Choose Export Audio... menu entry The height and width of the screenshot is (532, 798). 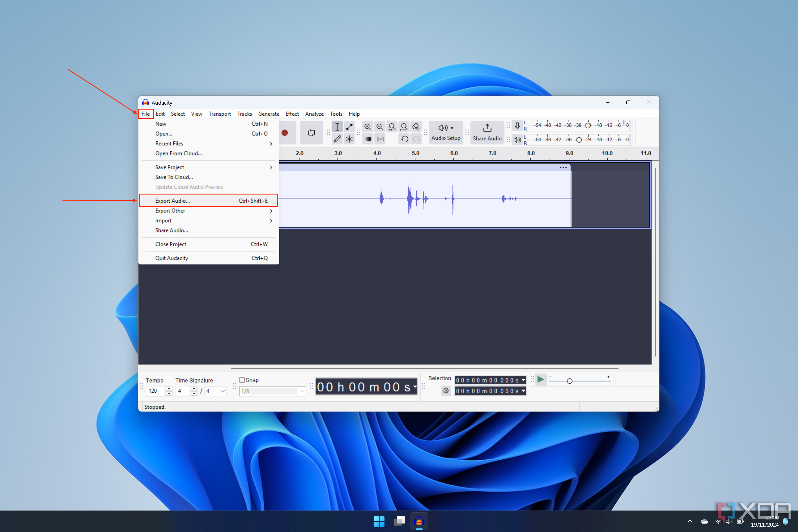(209, 201)
